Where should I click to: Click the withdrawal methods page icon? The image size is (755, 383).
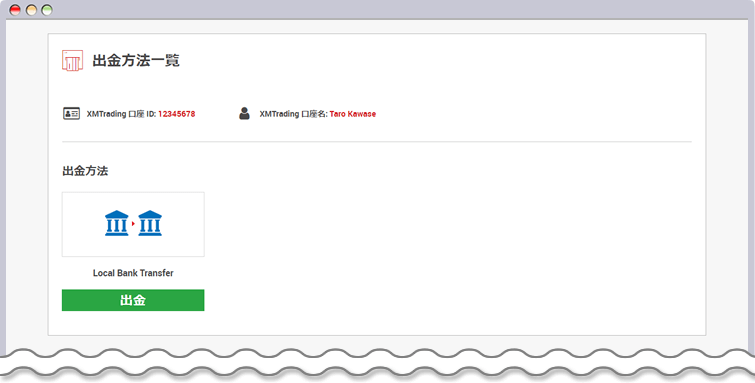coord(72,61)
